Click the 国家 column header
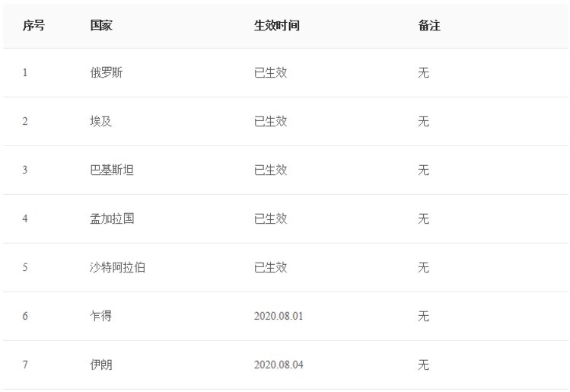 click(x=101, y=25)
